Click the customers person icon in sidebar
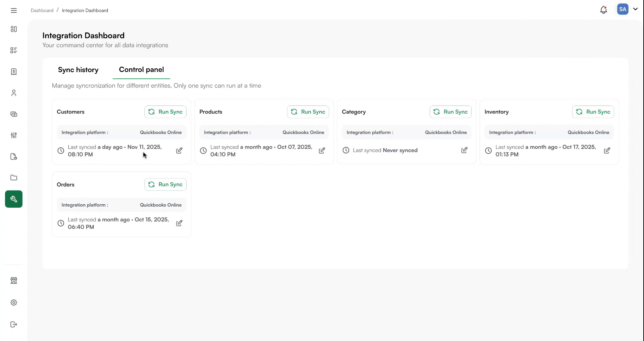Screen dimensions: 644x341 coord(14,93)
